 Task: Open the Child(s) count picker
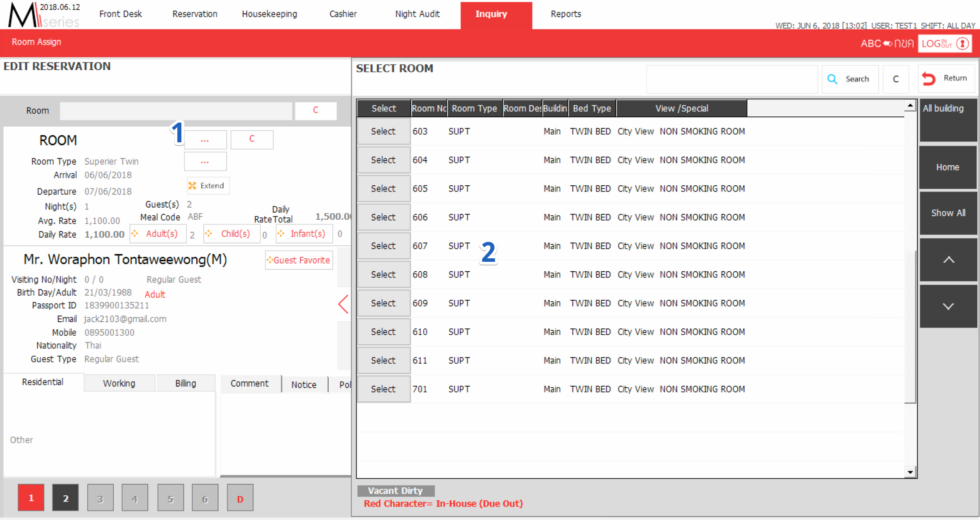click(232, 234)
